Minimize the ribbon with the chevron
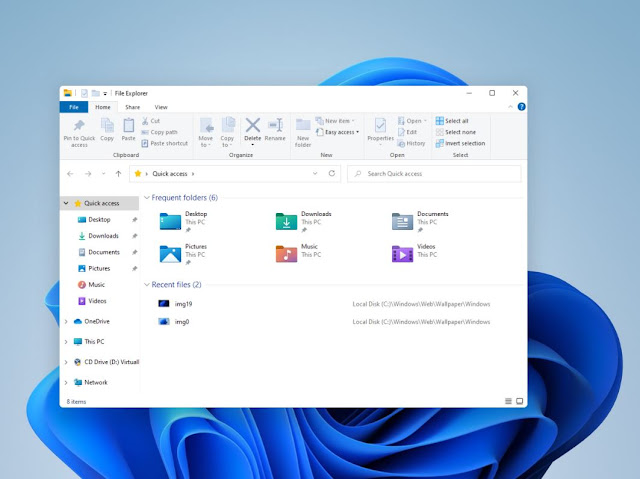640x479 pixels. pos(510,107)
